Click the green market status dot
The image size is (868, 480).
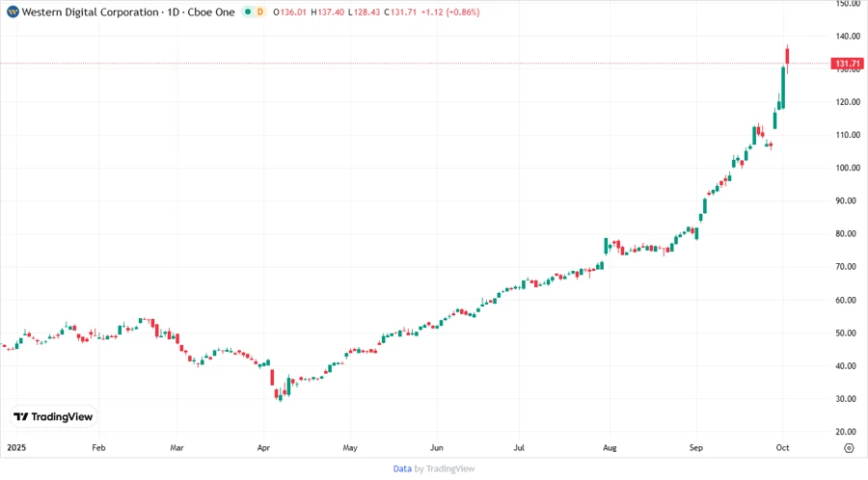click(x=247, y=13)
